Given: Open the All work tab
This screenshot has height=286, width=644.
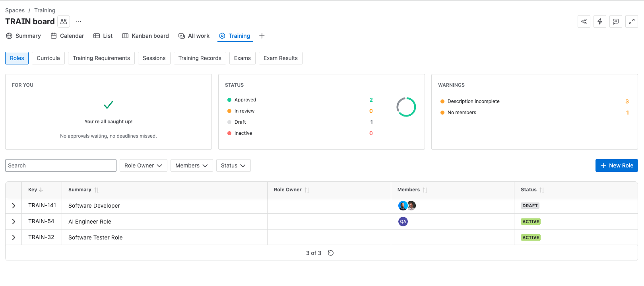Looking at the screenshot, I should (194, 36).
